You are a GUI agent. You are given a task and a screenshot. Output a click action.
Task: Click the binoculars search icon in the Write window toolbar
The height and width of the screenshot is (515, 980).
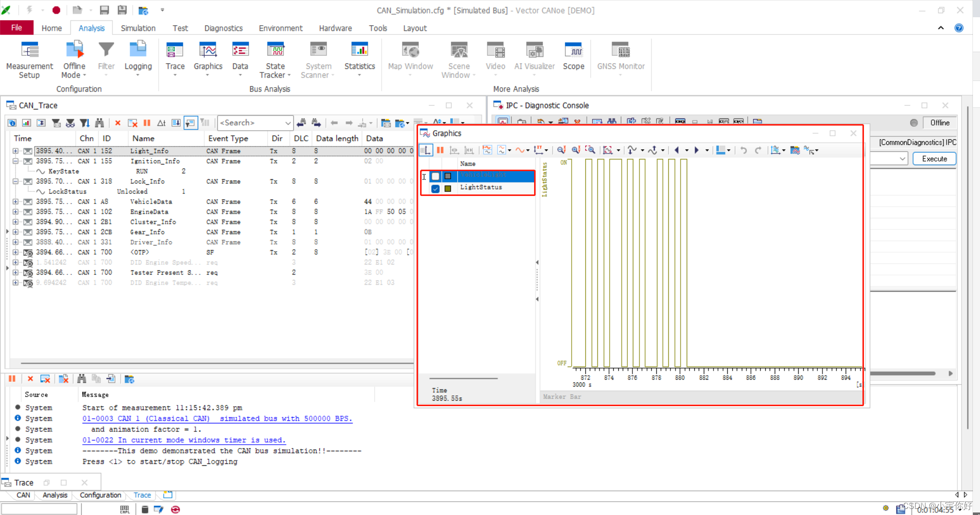tap(82, 379)
